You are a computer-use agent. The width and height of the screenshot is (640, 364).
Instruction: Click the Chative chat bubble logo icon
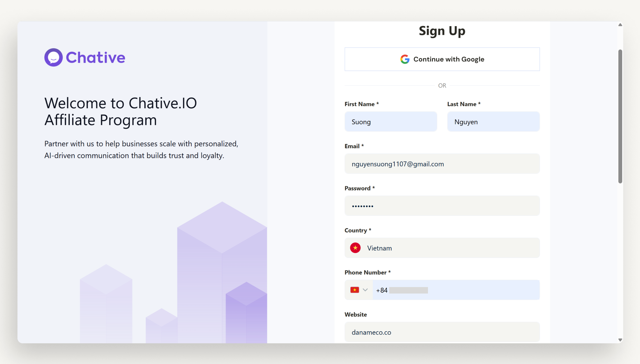[53, 58]
